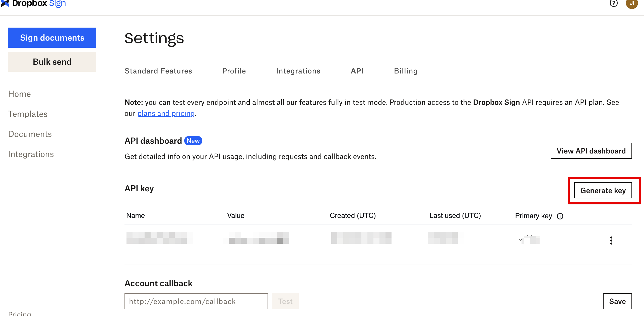Image resolution: width=644 pixels, height=316 pixels.
Task: Switch to the Standard Features tab
Action: [x=158, y=71]
